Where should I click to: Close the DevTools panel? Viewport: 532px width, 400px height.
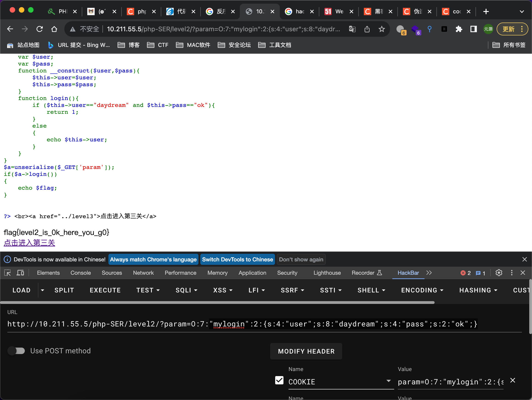click(523, 273)
